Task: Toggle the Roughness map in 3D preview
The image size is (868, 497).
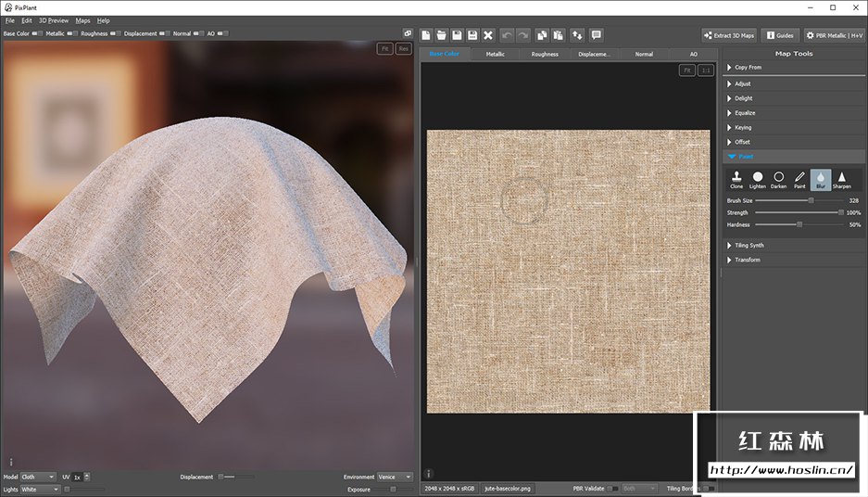Action: [116, 33]
